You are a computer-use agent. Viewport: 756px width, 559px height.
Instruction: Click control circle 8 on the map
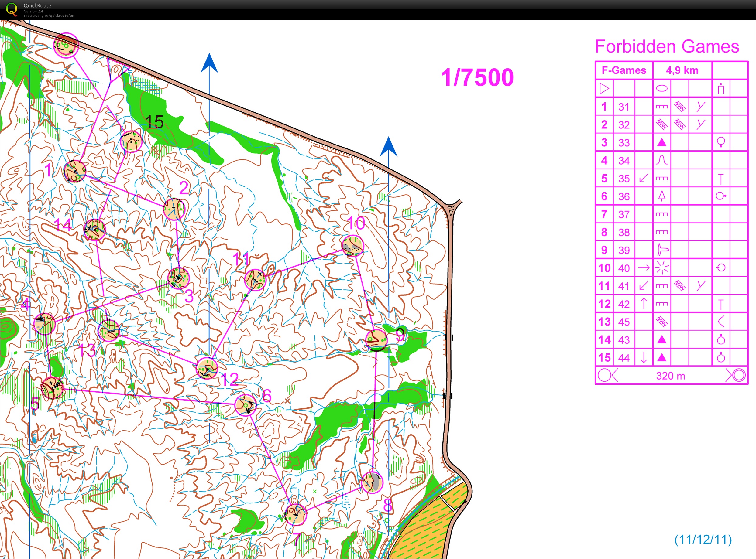pyautogui.click(x=372, y=482)
